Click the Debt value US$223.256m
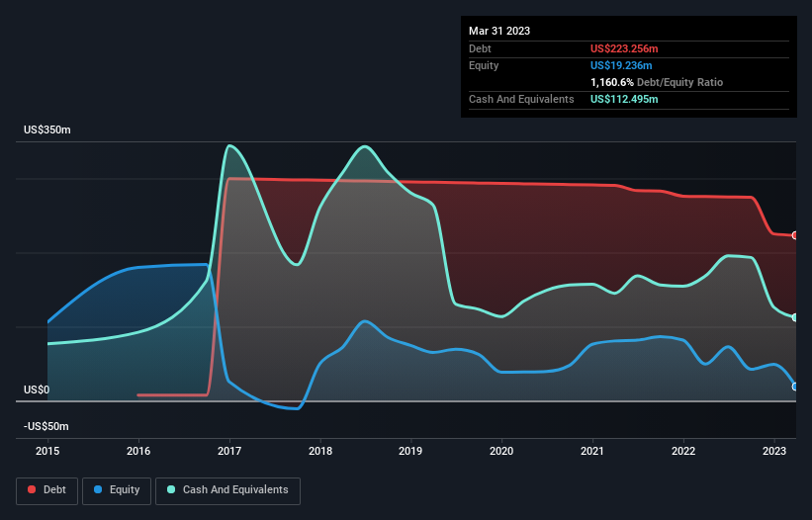Image resolution: width=812 pixels, height=520 pixels. click(x=624, y=48)
